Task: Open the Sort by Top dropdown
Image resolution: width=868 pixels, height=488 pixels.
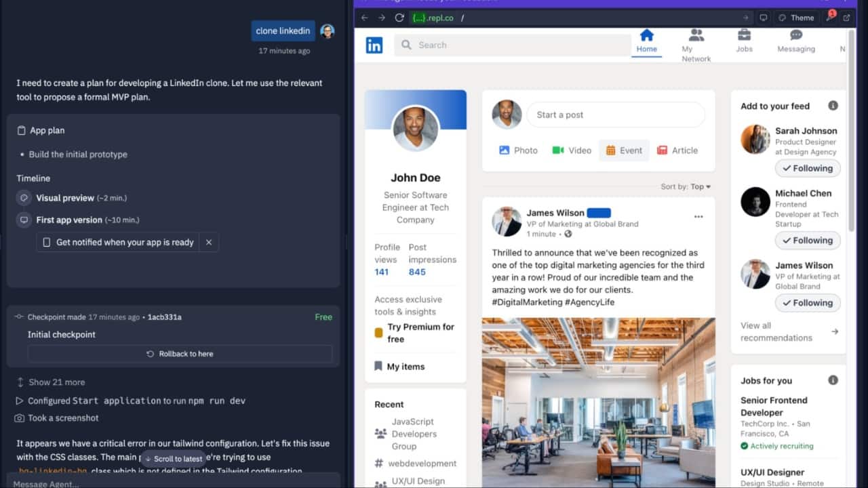Action: [686, 186]
